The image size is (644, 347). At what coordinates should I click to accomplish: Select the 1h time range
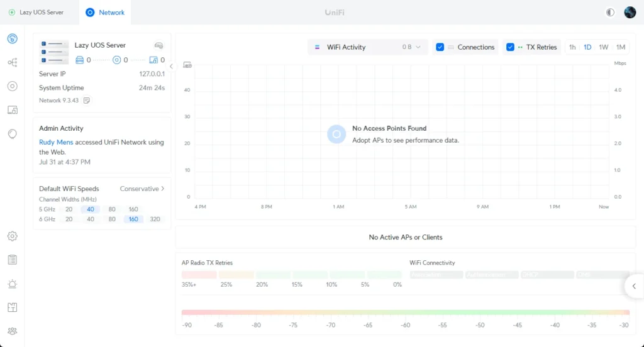tap(572, 47)
